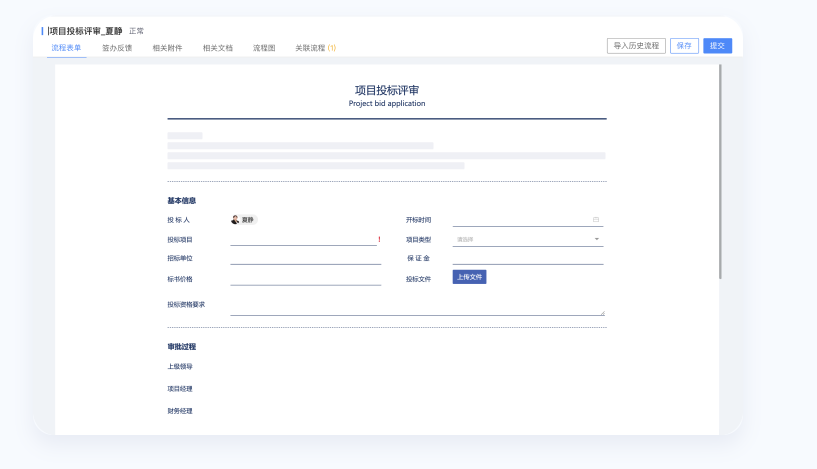
Task: Click the 上传文件 upload button
Action: tap(469, 277)
